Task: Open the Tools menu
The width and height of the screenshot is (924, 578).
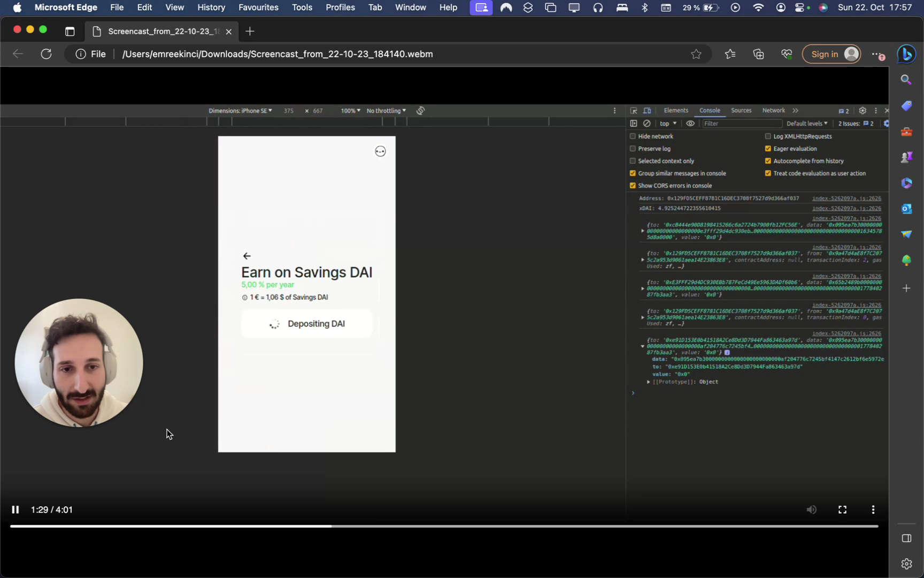Action: (x=302, y=7)
